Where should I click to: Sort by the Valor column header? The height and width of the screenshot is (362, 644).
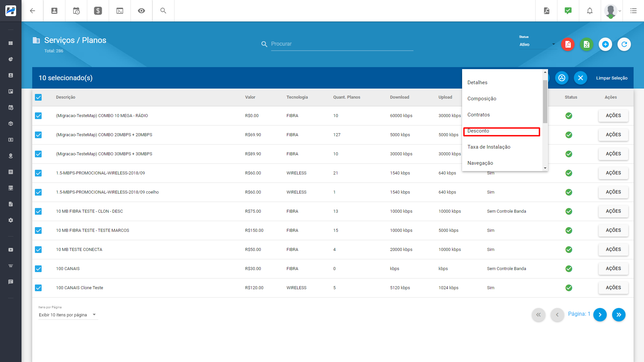click(x=250, y=97)
